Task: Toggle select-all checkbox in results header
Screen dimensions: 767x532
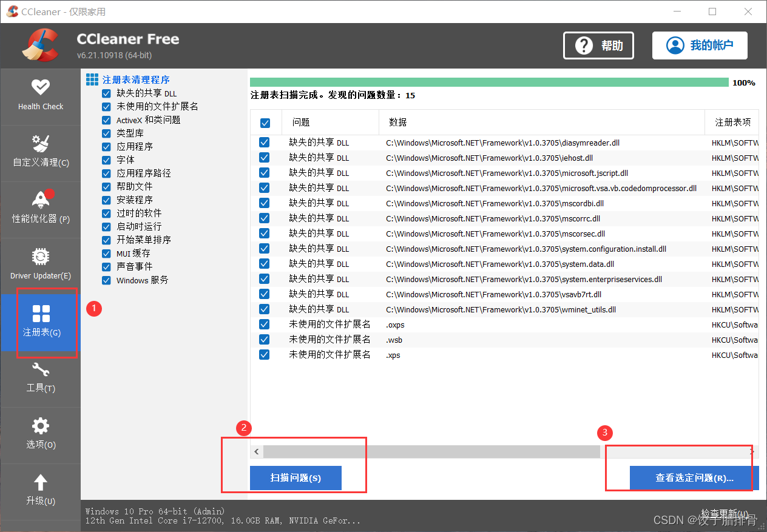Action: click(x=265, y=123)
